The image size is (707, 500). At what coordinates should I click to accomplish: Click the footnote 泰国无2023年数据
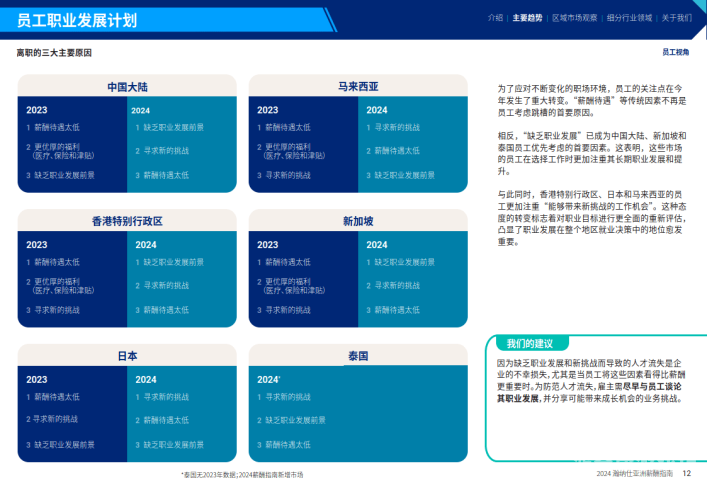coord(242,475)
